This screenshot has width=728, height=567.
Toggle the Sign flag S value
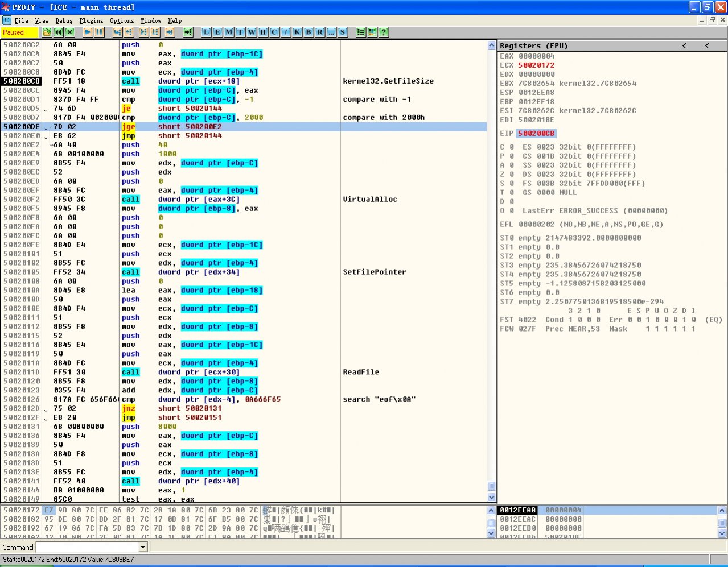511,184
